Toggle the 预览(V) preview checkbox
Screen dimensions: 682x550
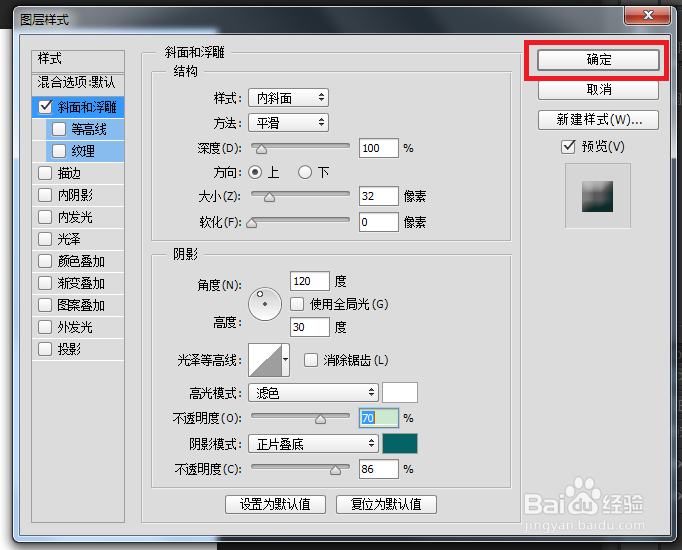coord(568,147)
